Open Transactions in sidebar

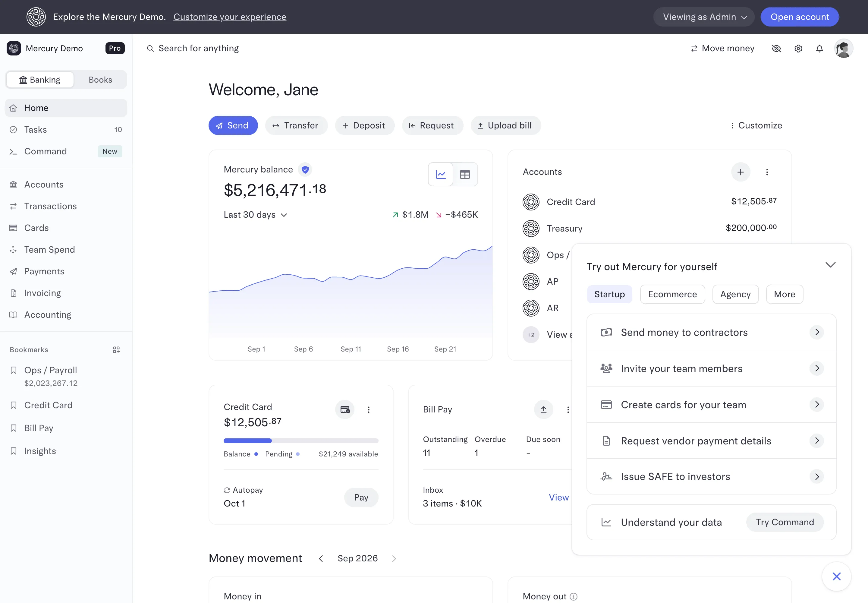pyautogui.click(x=66, y=206)
